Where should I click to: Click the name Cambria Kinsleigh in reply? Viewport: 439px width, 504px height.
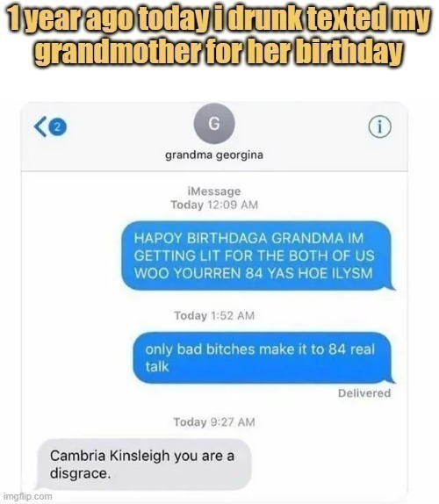coord(110,456)
